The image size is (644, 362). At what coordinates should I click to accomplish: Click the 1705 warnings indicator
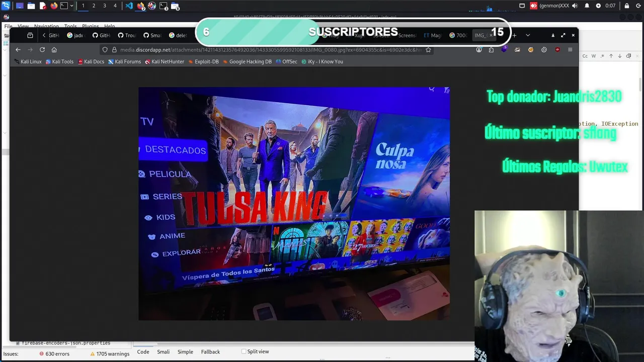(109, 354)
